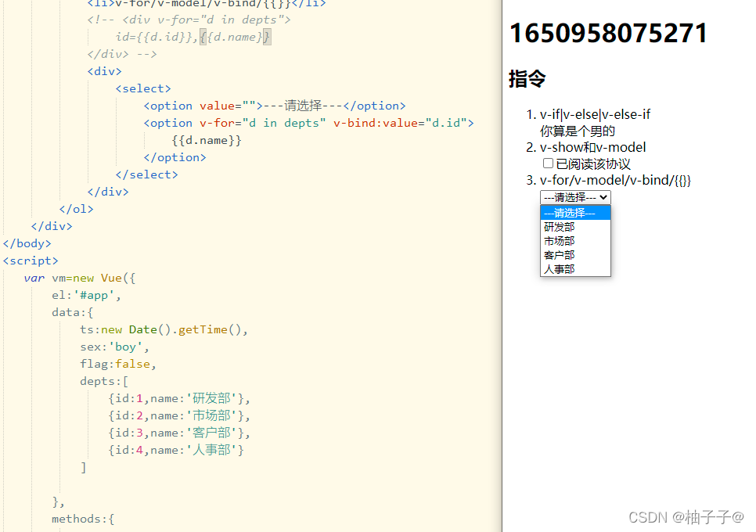
Task: Choose 客户部 from the dropdown list
Action: [x=575, y=254]
